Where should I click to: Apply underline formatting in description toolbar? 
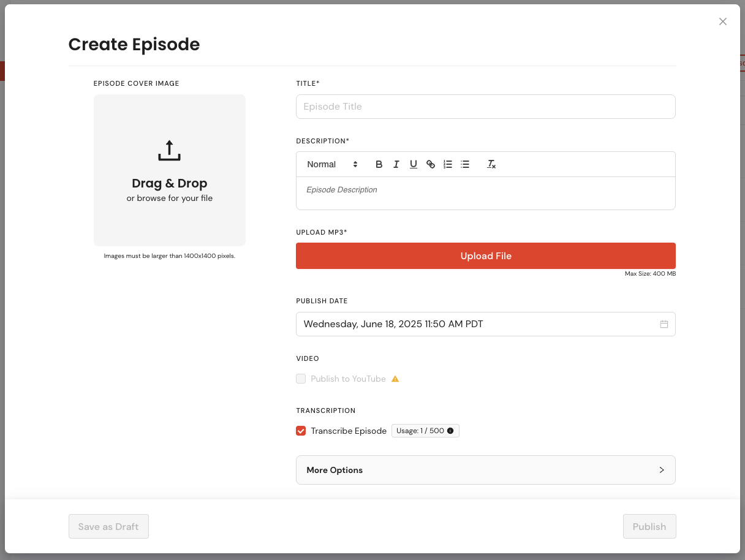[414, 164]
